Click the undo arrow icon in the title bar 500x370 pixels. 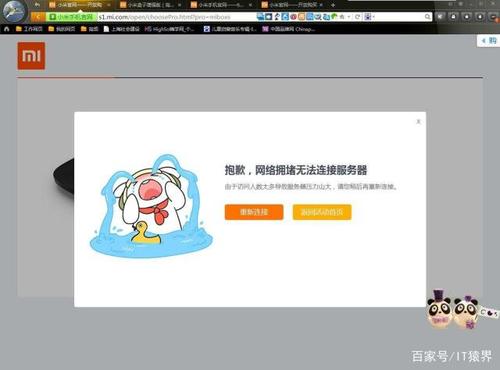point(37,5)
